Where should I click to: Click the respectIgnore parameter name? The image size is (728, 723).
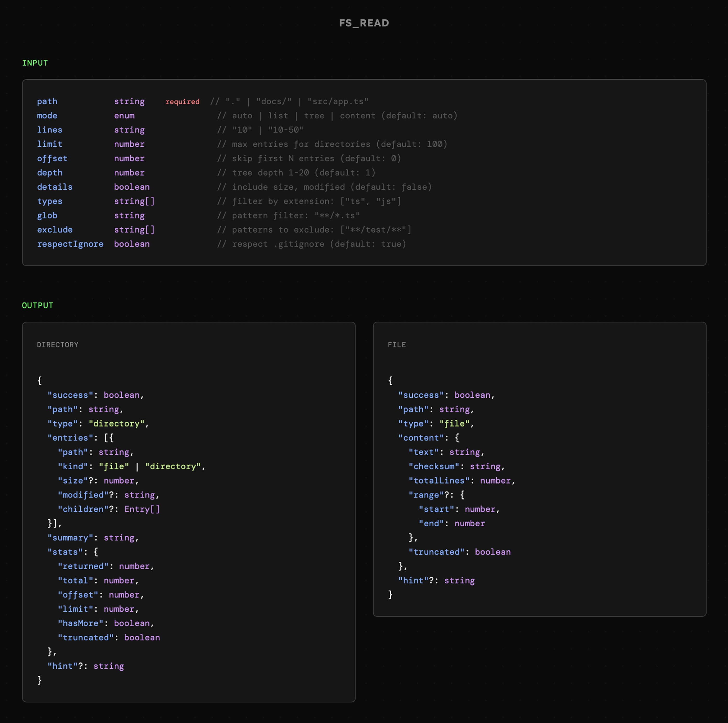[70, 244]
